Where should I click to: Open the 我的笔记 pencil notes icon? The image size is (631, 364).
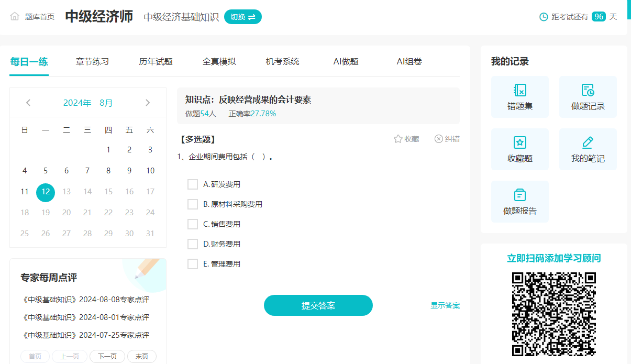tap(588, 142)
